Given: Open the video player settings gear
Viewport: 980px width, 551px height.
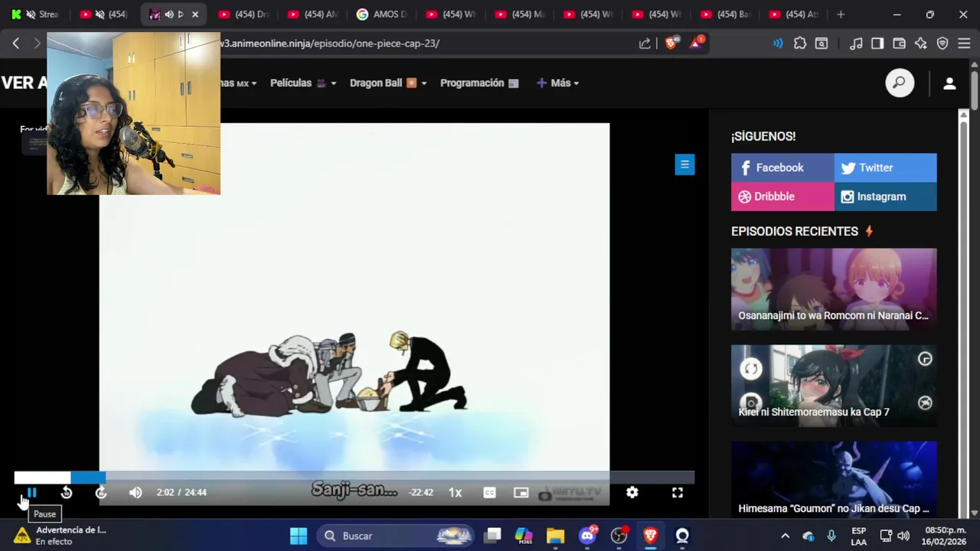Looking at the screenshot, I should 632,493.
